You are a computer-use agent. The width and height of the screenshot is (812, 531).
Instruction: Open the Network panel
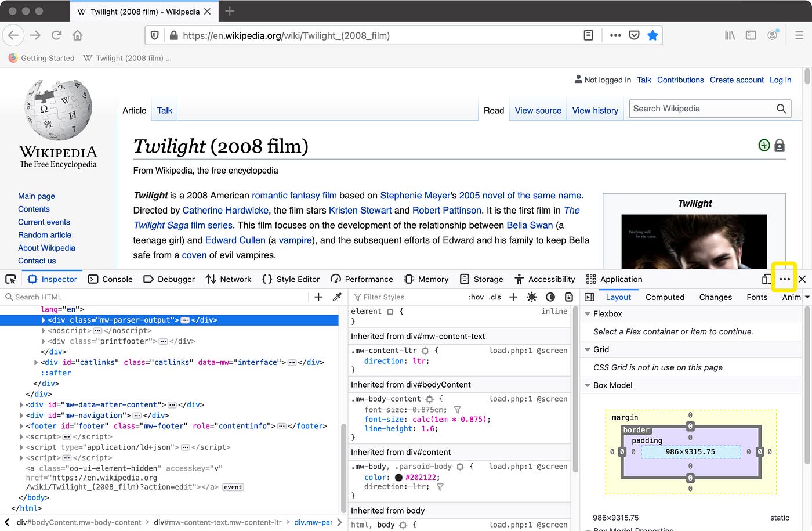pyautogui.click(x=229, y=279)
